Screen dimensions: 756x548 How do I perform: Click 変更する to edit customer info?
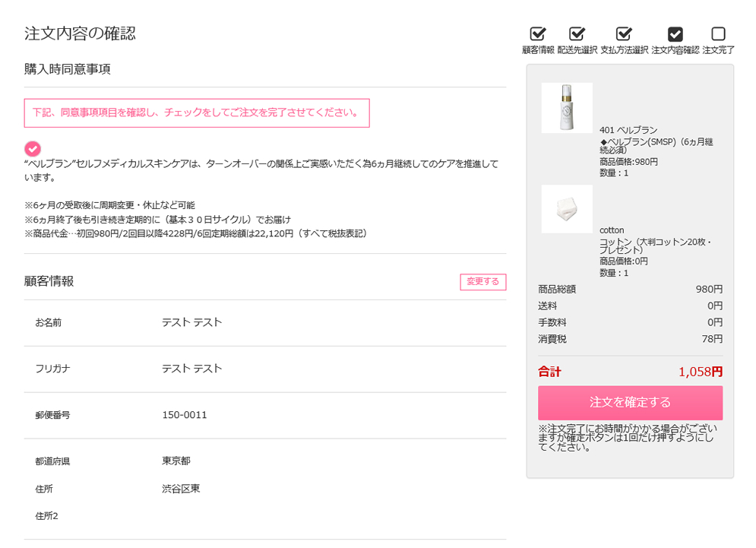pyautogui.click(x=483, y=282)
